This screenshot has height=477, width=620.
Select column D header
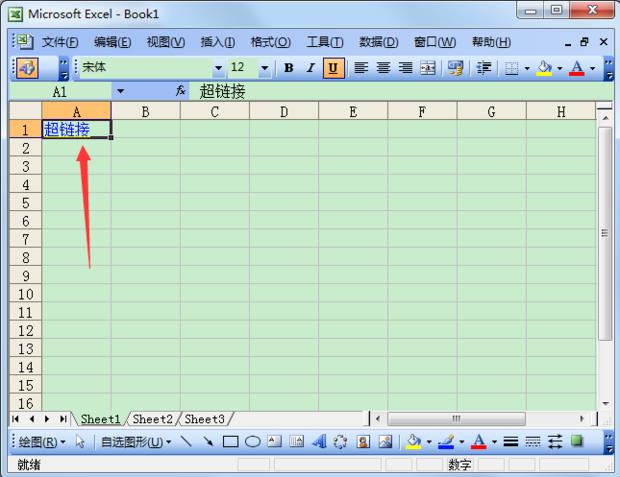284,111
